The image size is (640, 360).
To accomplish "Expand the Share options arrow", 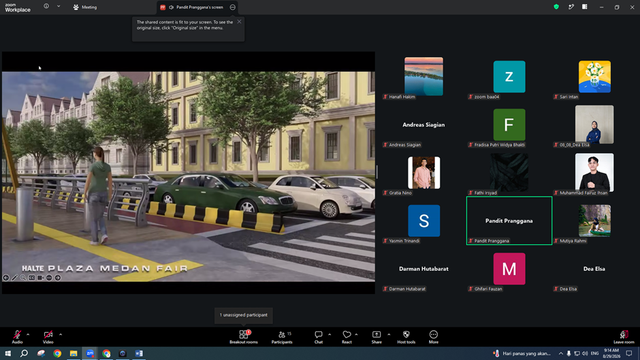I will 389,334.
